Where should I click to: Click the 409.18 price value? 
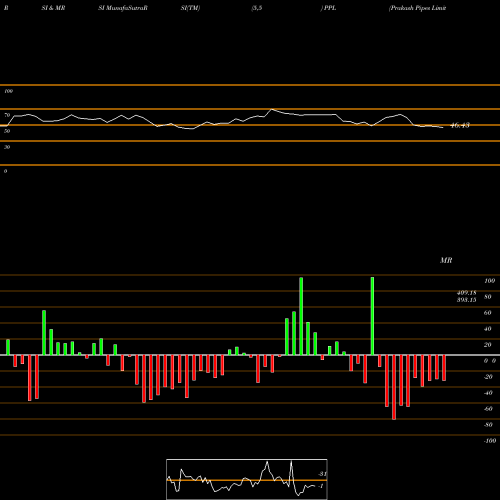click(x=467, y=293)
